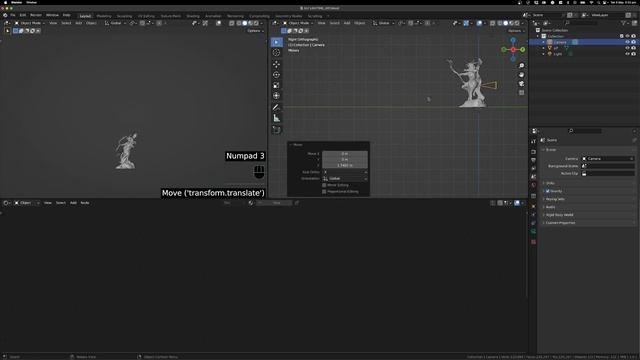This screenshot has height=360, width=640.
Task: Select the Transform tool in right viewport
Action: 276,96
